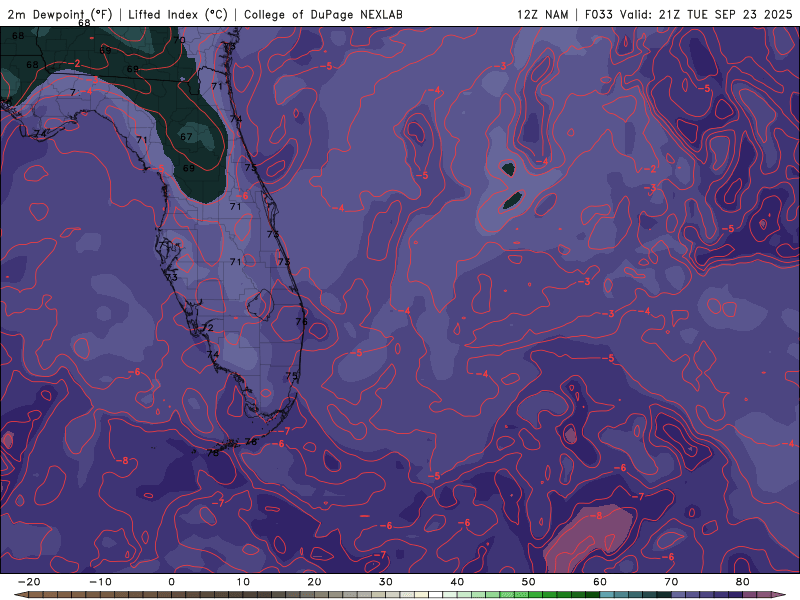Click the 0 label on the color scale
This screenshot has height=600, width=800.
click(171, 582)
